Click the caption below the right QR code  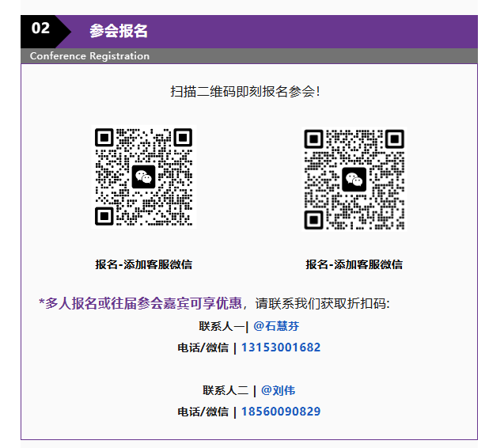click(x=354, y=264)
